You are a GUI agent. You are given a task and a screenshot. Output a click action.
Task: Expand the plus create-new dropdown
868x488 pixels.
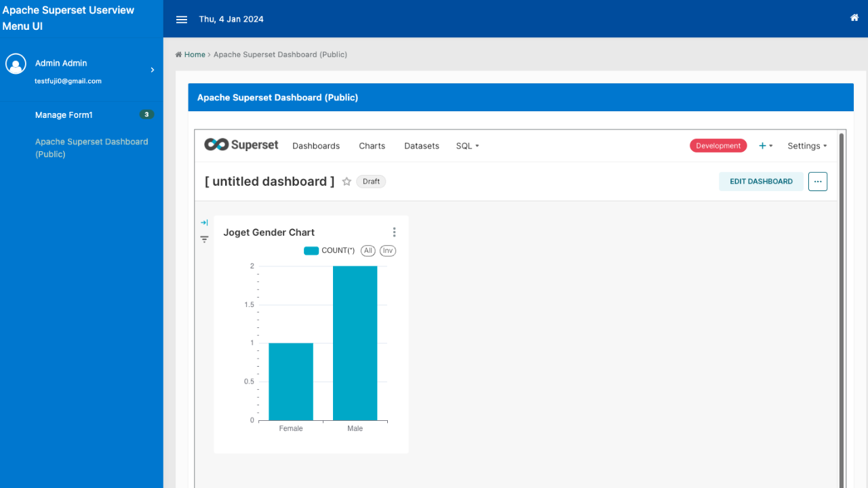pos(766,146)
